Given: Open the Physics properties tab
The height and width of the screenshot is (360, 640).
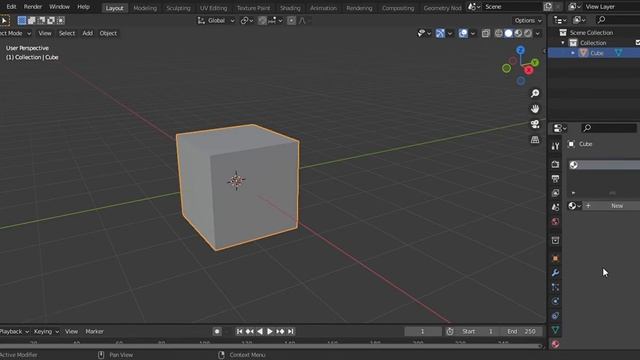Looking at the screenshot, I should [x=555, y=301].
